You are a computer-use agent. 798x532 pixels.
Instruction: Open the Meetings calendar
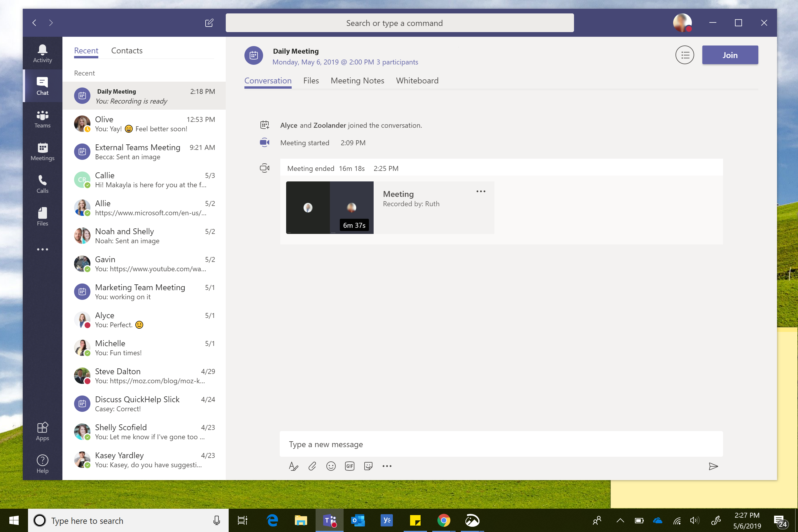point(42,152)
